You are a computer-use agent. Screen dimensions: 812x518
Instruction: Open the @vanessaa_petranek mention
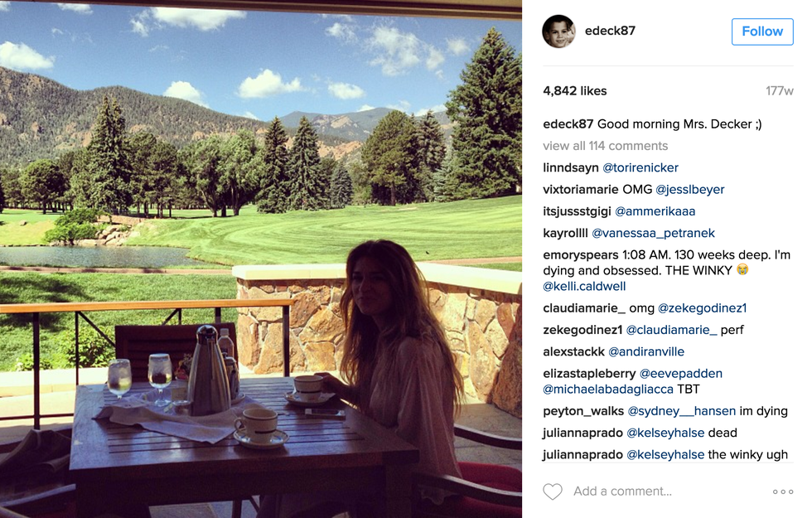[653, 233]
